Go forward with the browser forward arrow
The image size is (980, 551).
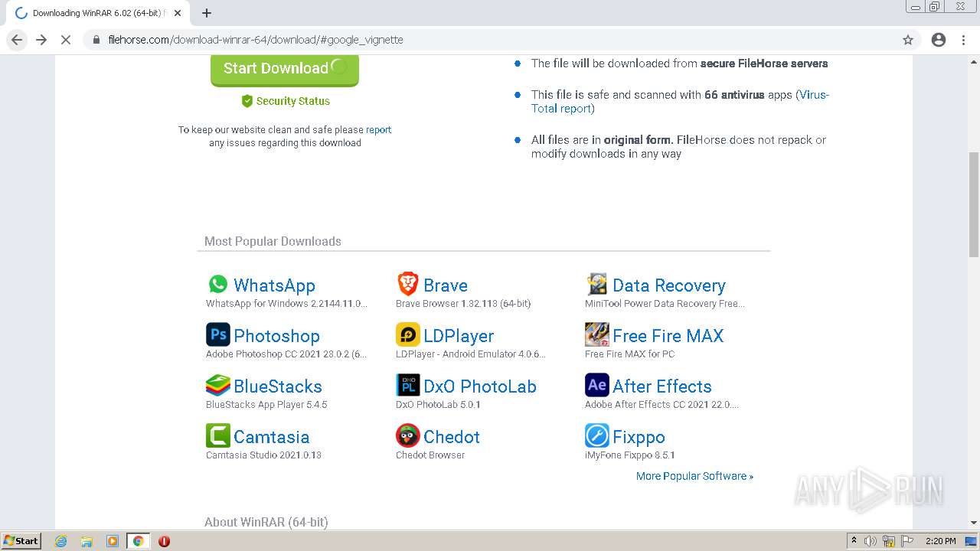pyautogui.click(x=41, y=40)
